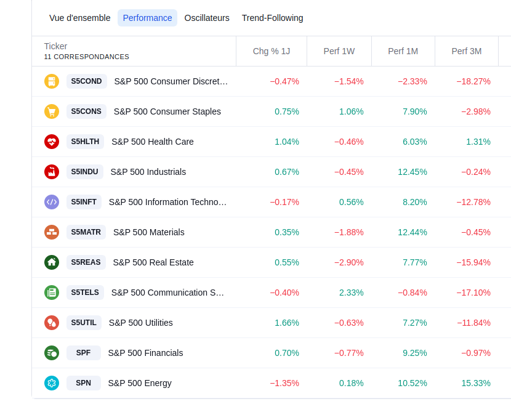This screenshot has height=420, width=511.
Task: Click the Ticker column header
Action: tap(55, 46)
